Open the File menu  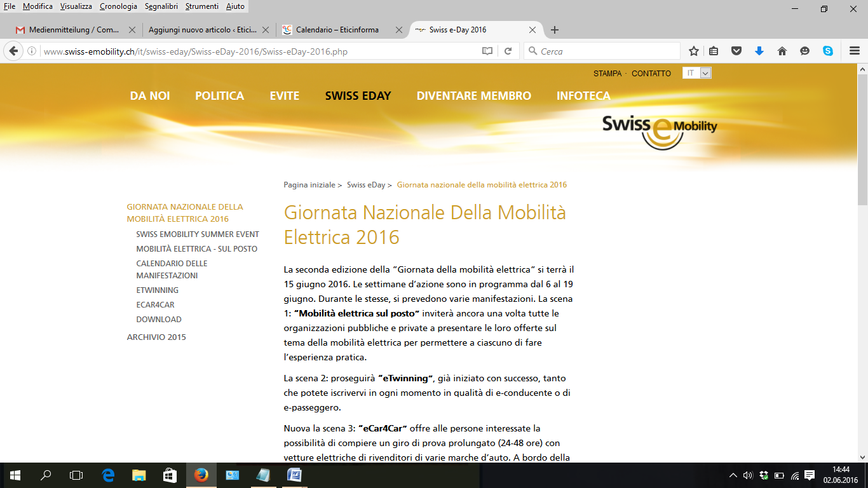point(10,6)
